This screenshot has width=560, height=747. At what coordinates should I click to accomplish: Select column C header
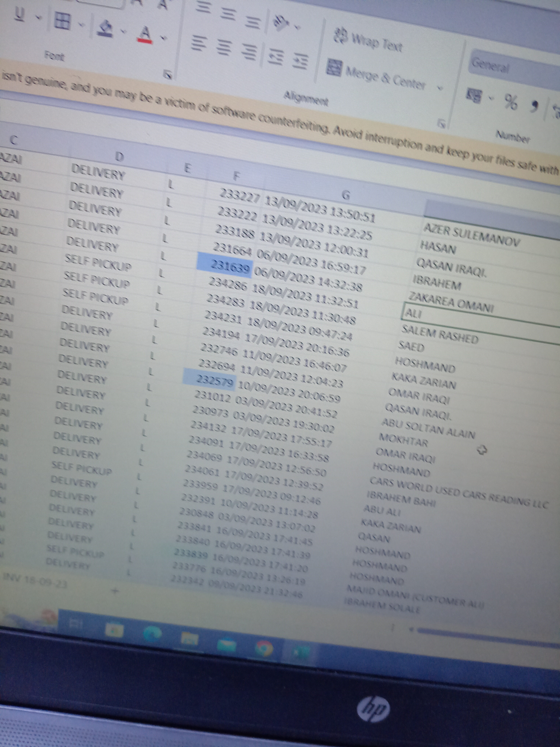(x=13, y=140)
